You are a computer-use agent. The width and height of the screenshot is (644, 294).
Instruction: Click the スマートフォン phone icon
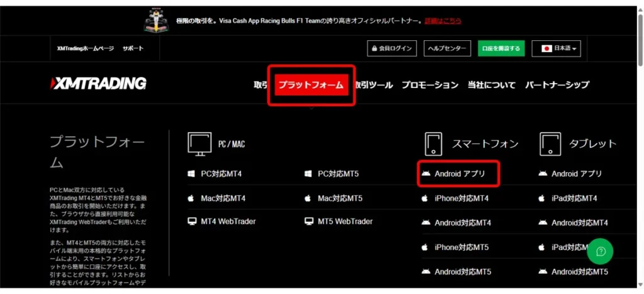[x=433, y=144]
